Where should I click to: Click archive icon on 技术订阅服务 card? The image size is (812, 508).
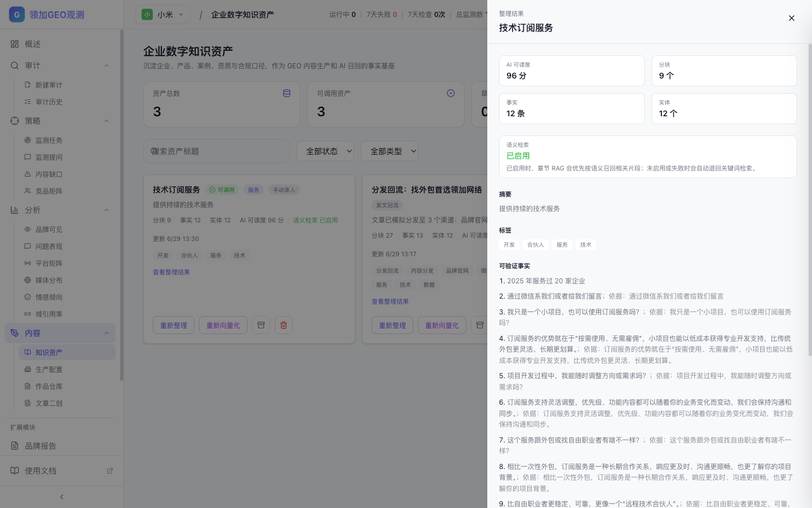[x=261, y=325]
